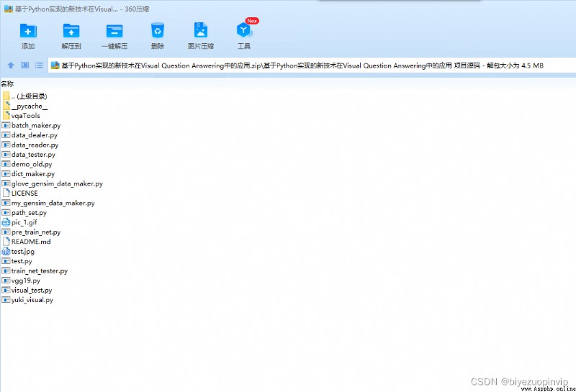Click the 删除 (Delete) trash icon
This screenshot has height=392, width=576.
[158, 30]
